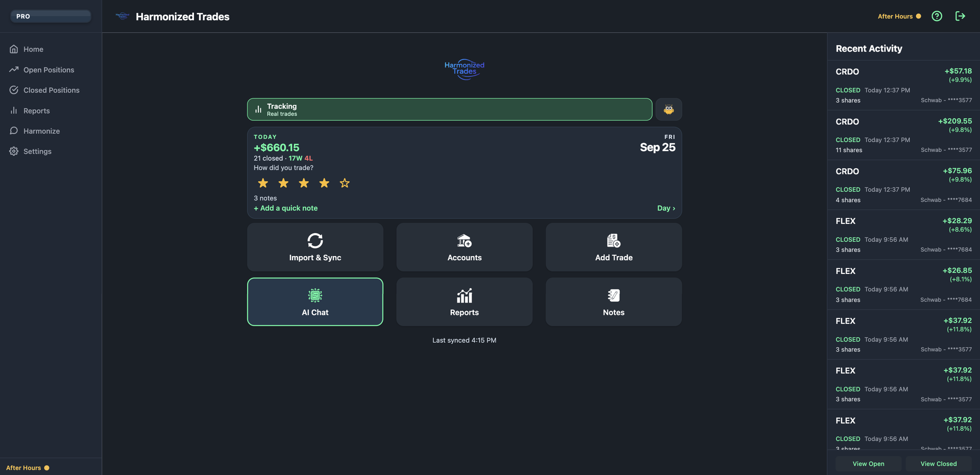Image resolution: width=980 pixels, height=475 pixels.
Task: Click the Sep 25 date
Action: tap(657, 147)
